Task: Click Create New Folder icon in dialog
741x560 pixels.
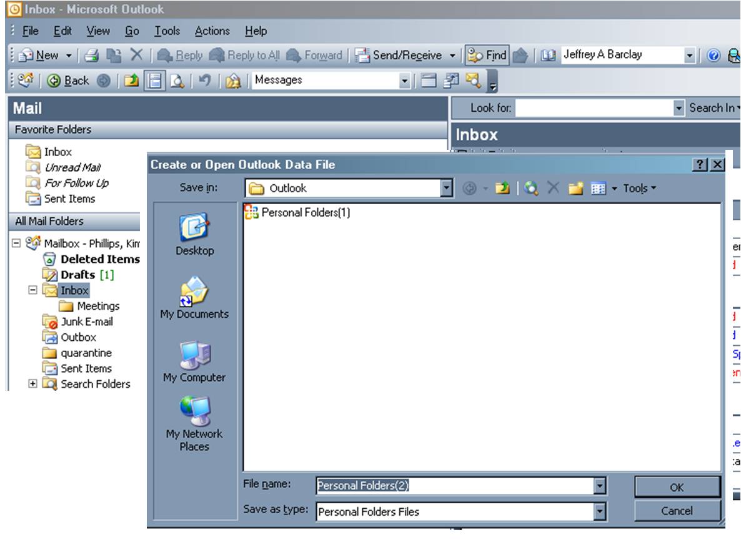Action: point(575,189)
